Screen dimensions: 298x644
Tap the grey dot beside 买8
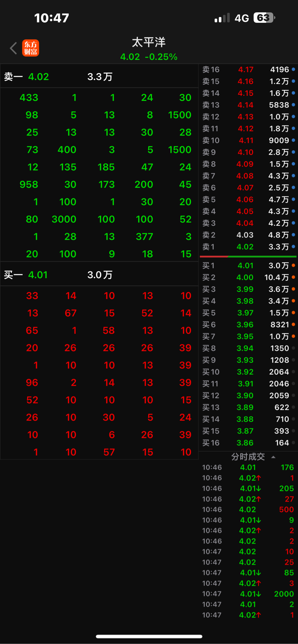[x=293, y=348]
